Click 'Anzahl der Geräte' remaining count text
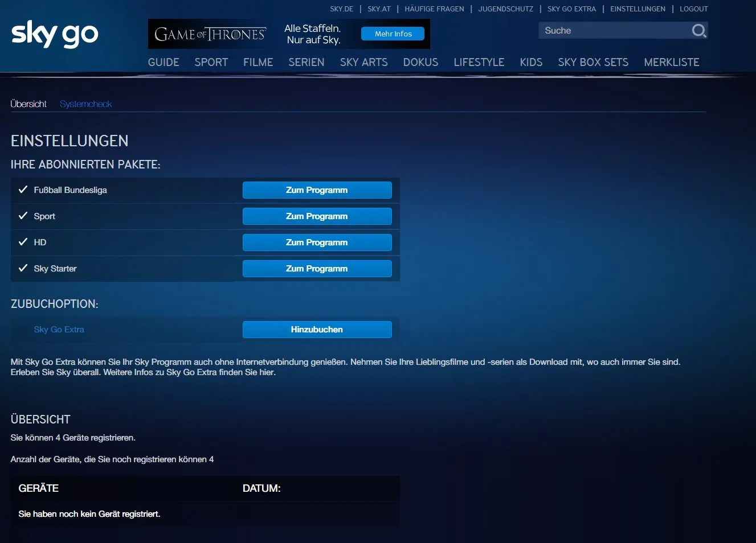This screenshot has height=543, width=756. point(112,459)
